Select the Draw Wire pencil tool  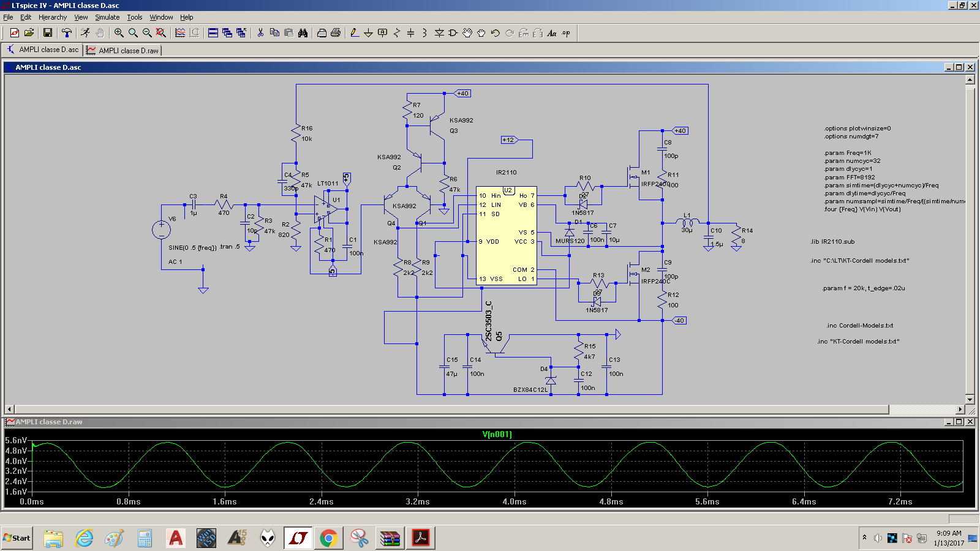pos(354,33)
